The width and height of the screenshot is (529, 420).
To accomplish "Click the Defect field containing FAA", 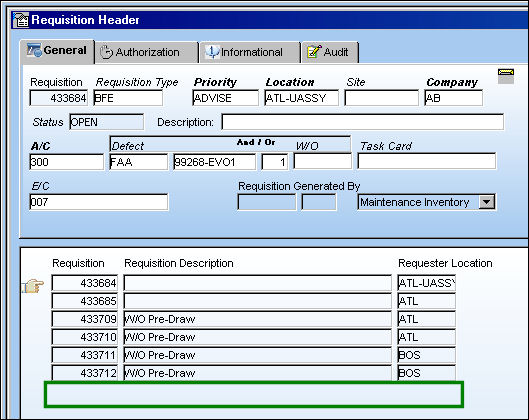I will pyautogui.click(x=139, y=162).
